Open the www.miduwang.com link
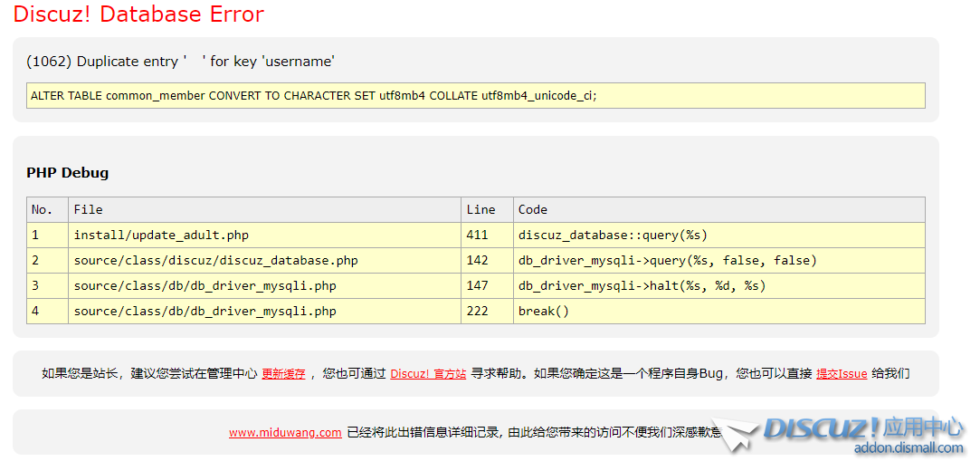Screen dimensions: 980x471 pos(285,432)
